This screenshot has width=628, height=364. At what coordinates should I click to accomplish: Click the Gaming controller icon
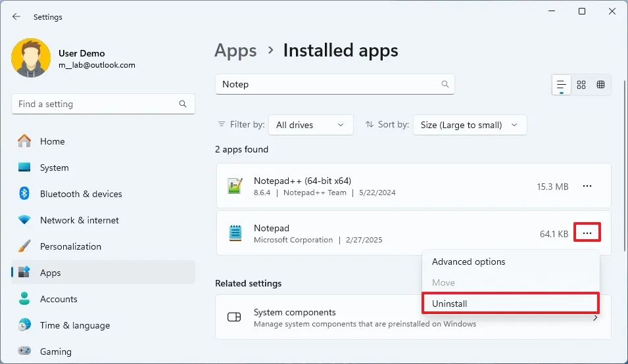(x=24, y=351)
